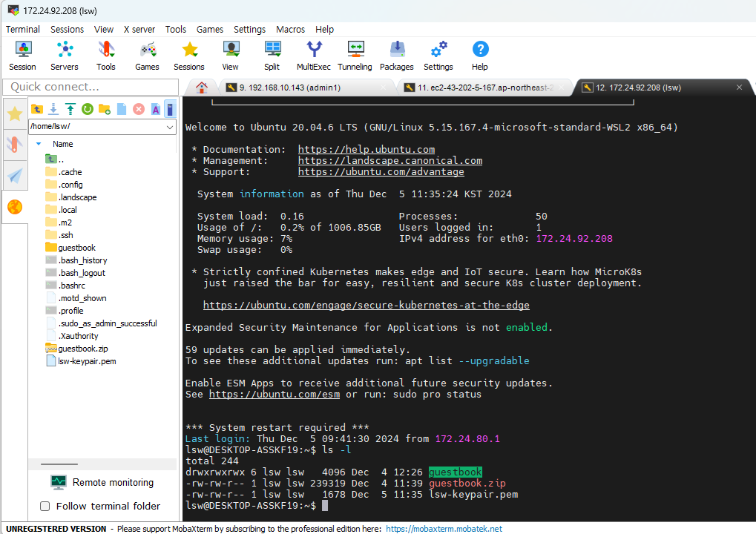Switch to tab 11. ec2-43-202-5-167
Viewport: 756px width, 534px height.
pos(485,88)
